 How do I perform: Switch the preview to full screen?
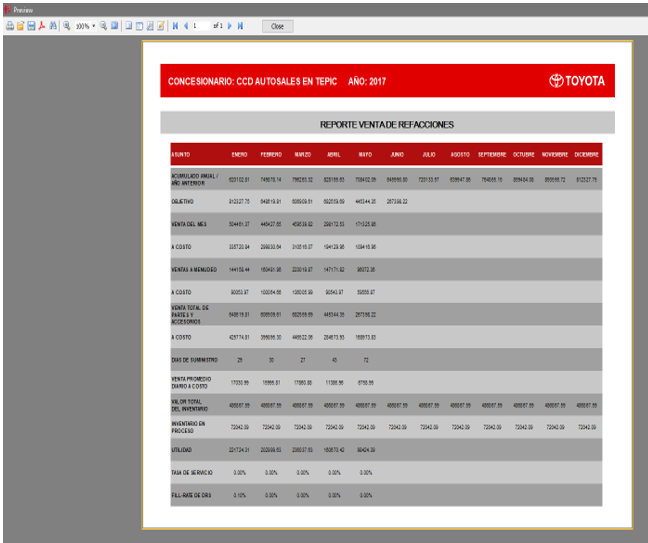pyautogui.click(x=114, y=26)
